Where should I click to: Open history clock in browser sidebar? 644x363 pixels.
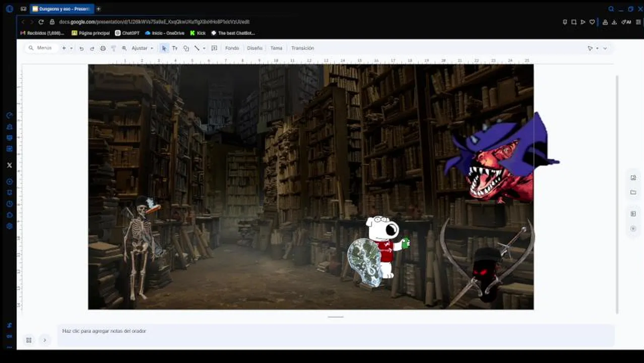click(9, 204)
